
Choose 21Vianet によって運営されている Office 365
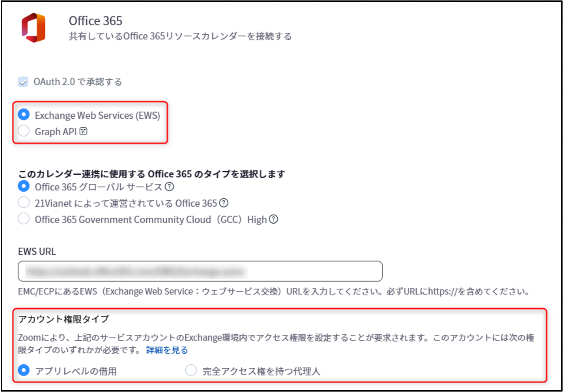pyautogui.click(x=24, y=203)
